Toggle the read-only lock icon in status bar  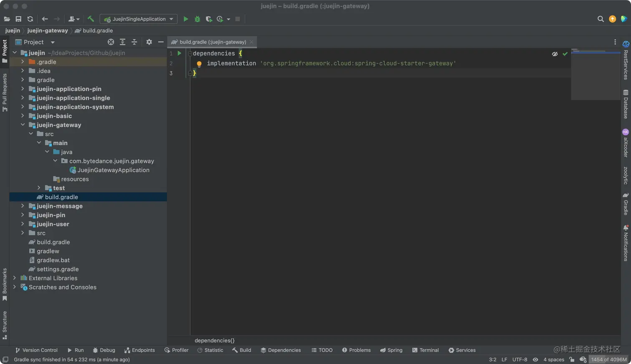pyautogui.click(x=572, y=359)
